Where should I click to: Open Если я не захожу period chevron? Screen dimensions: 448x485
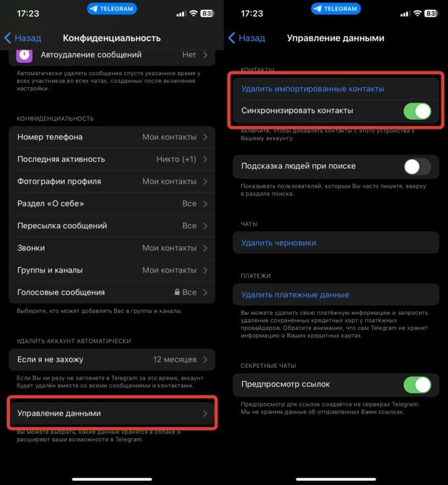[205, 360]
